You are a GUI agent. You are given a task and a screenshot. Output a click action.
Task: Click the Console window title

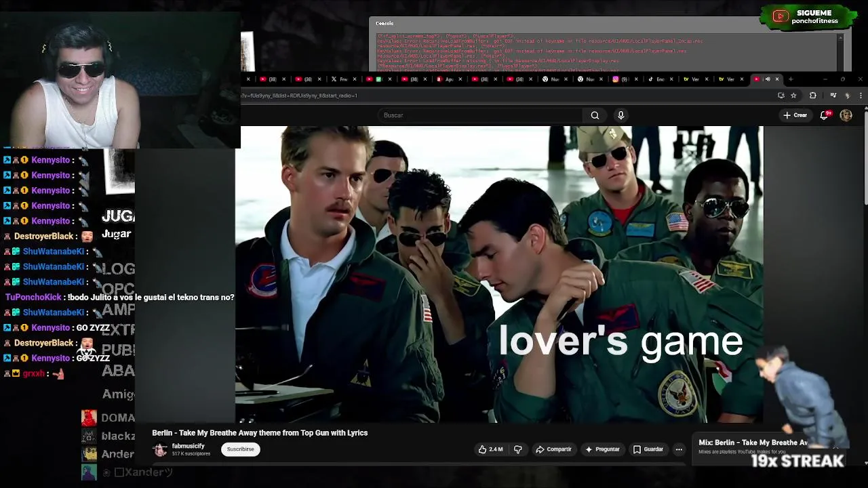384,23
